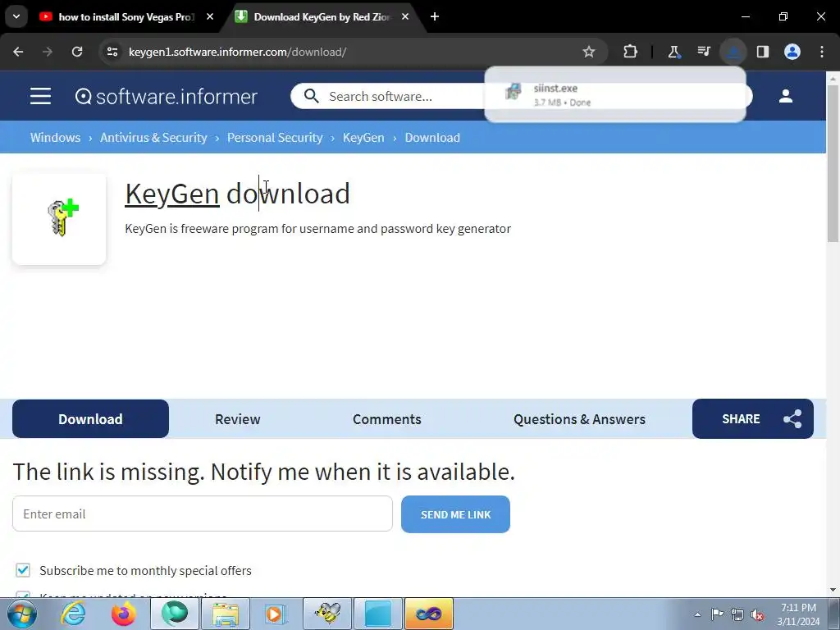Switch to the Review tab
This screenshot has width=840, height=630.
(237, 419)
